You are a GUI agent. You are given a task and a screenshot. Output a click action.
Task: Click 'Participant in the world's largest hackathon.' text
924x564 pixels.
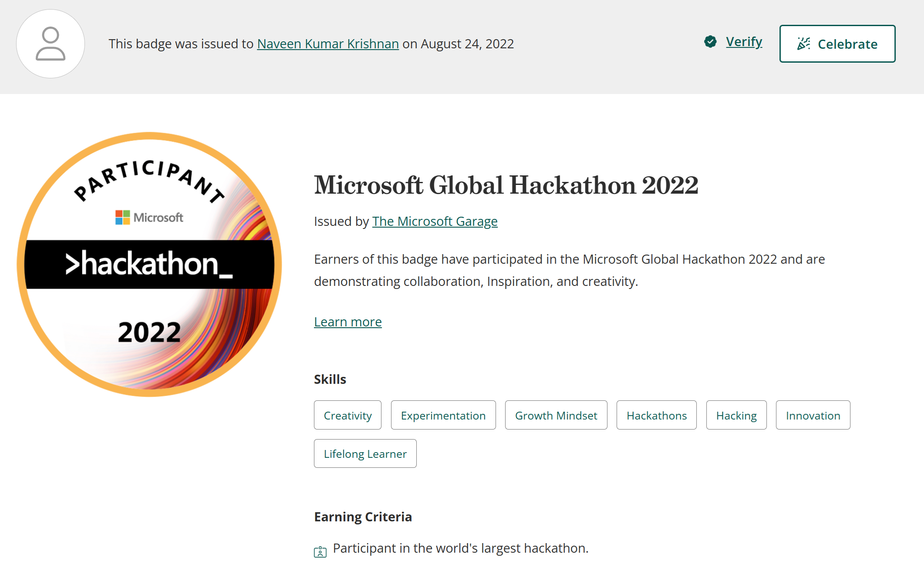tap(461, 548)
